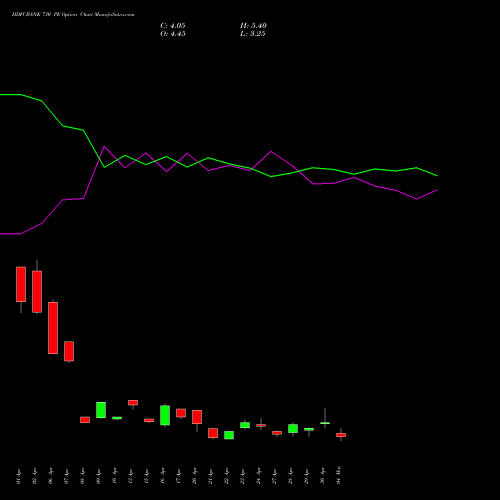Viewport: 500px width, 500px height.
Task: Click the 01 Apr date label
Action: pyautogui.click(x=18, y=476)
